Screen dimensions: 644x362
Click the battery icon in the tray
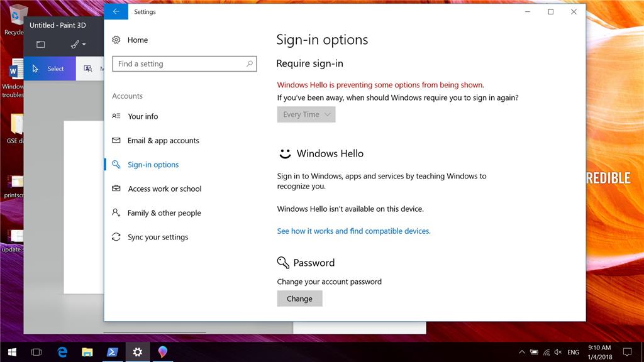(x=534, y=352)
